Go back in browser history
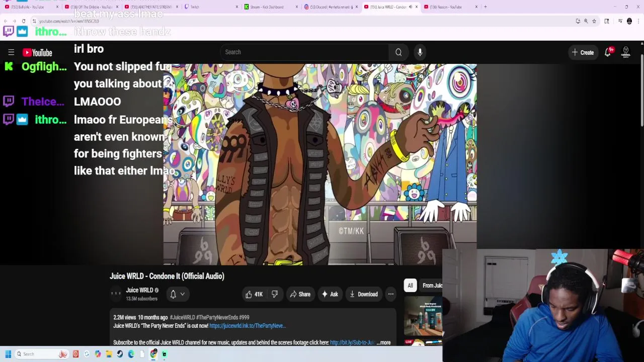The image size is (644, 362). 6,21
